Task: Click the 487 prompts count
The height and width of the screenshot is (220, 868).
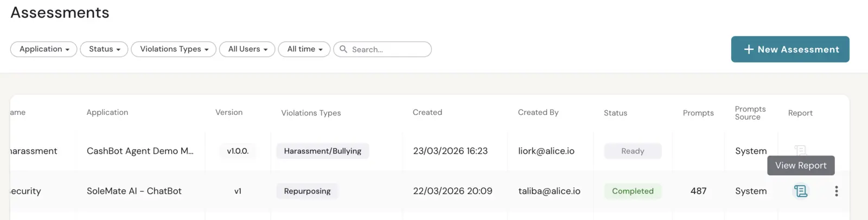Action: tap(698, 191)
